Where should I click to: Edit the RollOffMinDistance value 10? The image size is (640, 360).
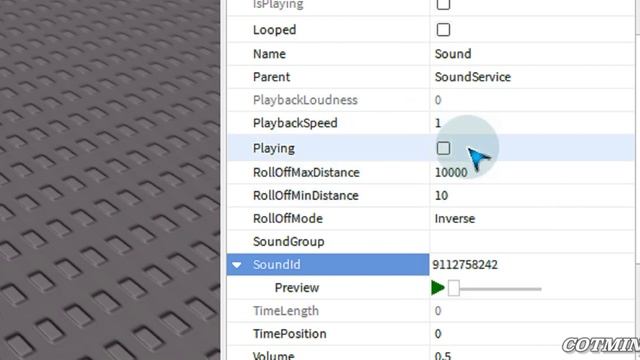point(441,196)
